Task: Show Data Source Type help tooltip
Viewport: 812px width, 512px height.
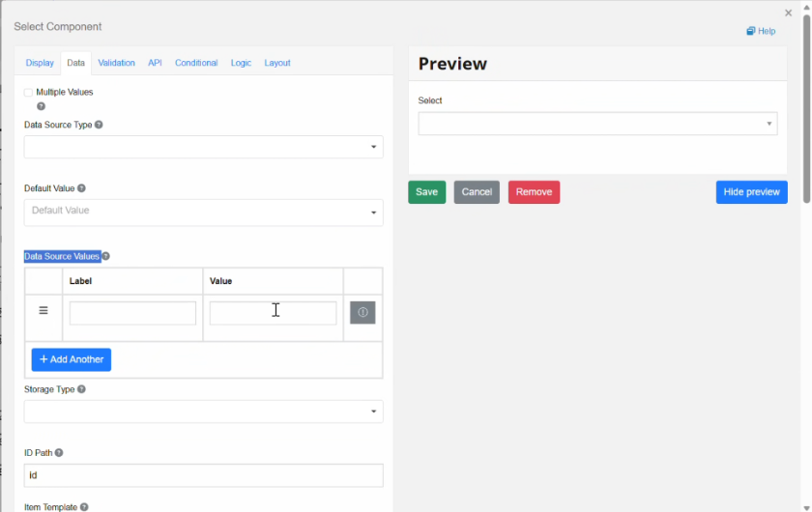Action: [99, 125]
